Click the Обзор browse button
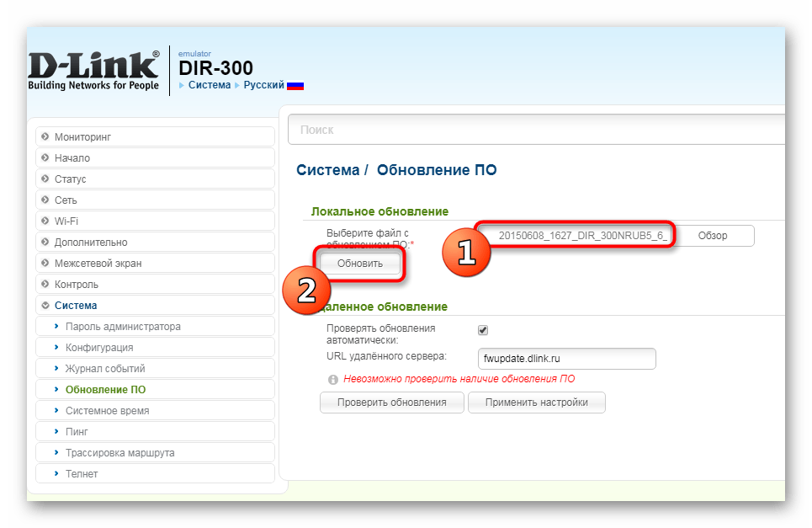The height and width of the screenshot is (528, 812). (x=713, y=236)
